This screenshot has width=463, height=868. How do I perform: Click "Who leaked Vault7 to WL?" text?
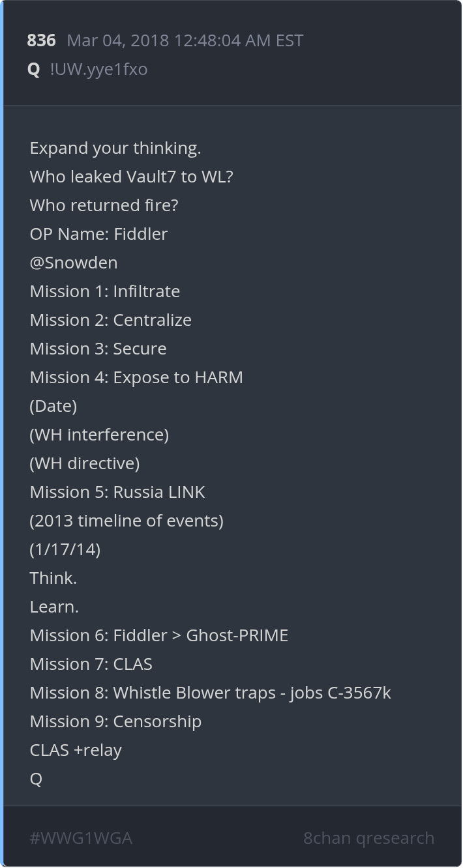131,177
